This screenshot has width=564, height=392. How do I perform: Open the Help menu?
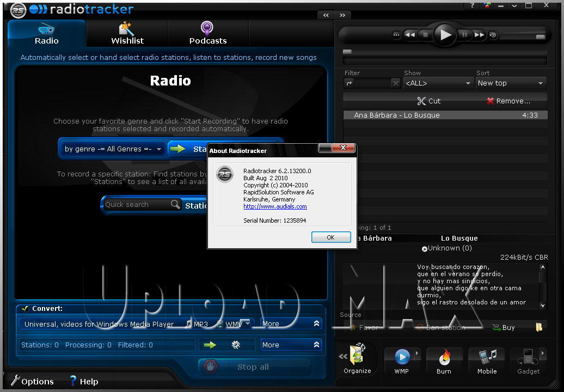tap(84, 381)
